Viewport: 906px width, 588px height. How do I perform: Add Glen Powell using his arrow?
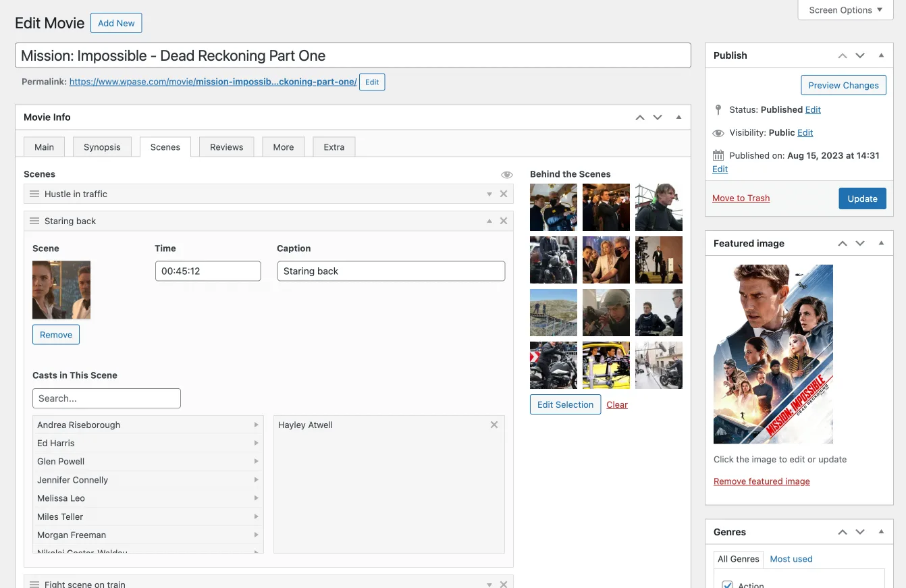pos(256,461)
